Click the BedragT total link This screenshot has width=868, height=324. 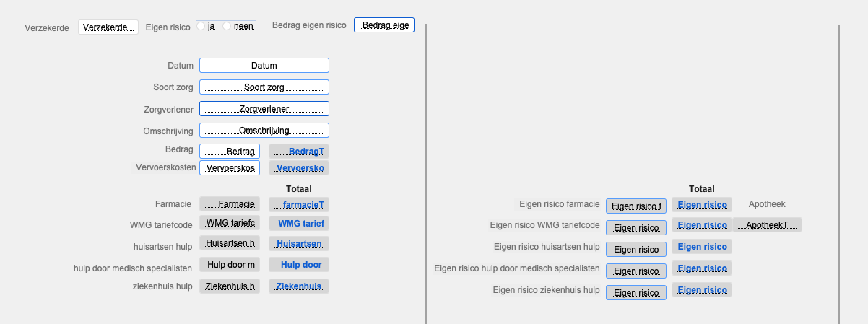coord(299,152)
